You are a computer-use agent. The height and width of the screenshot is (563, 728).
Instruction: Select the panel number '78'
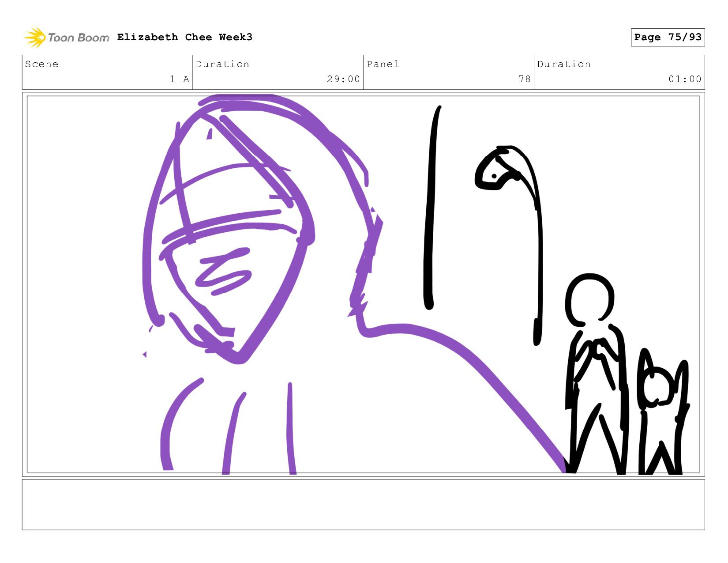[x=525, y=79]
